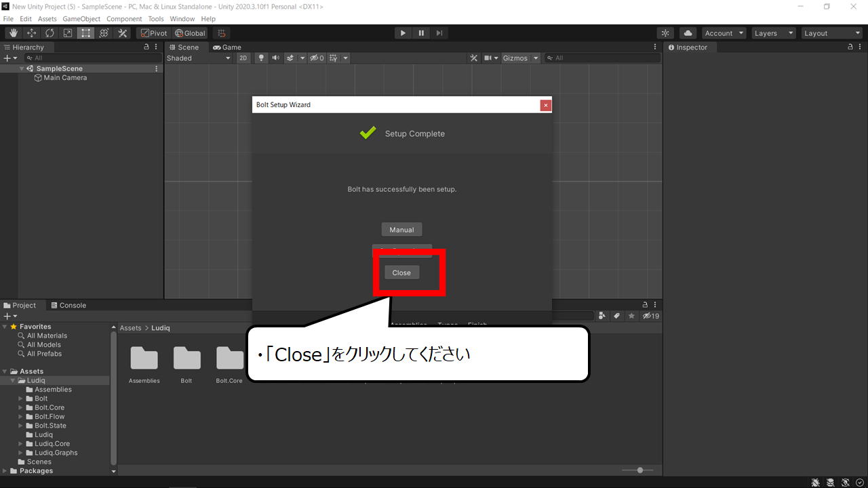Click the Scene view search field

click(x=602, y=58)
